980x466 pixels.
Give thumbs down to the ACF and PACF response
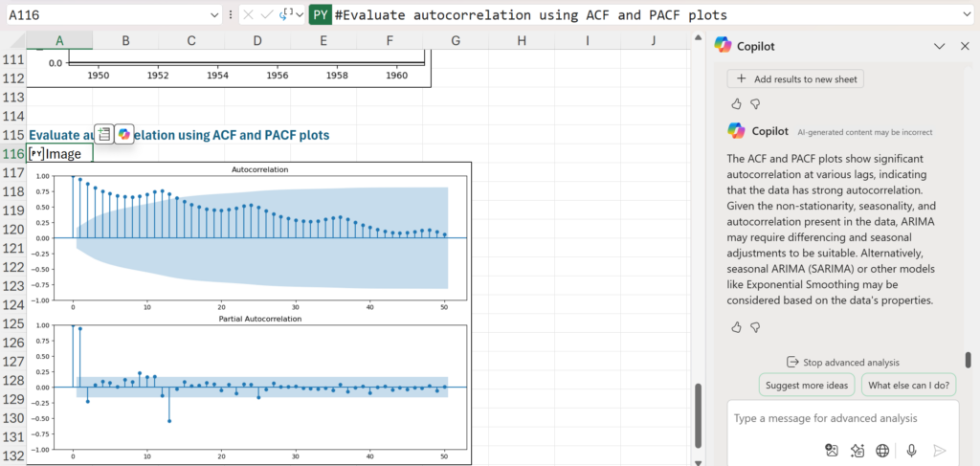coord(755,327)
